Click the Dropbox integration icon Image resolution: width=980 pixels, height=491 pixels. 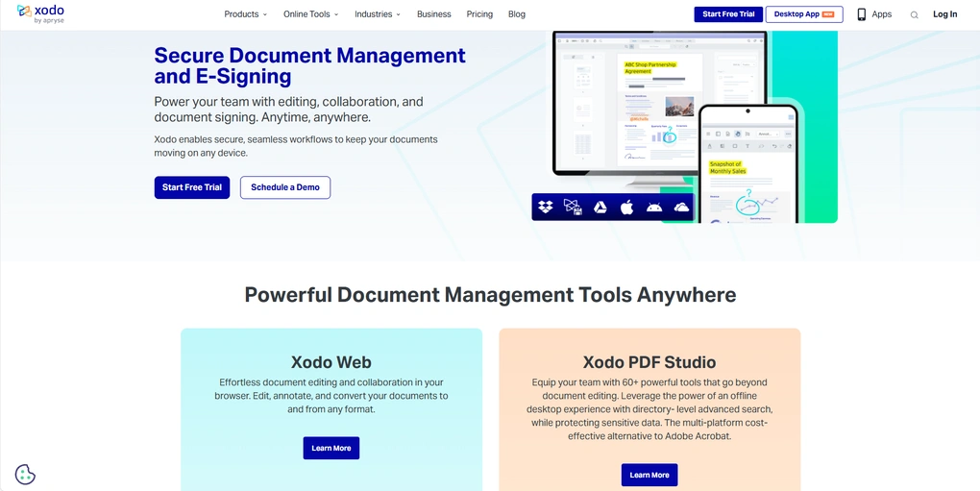point(546,207)
